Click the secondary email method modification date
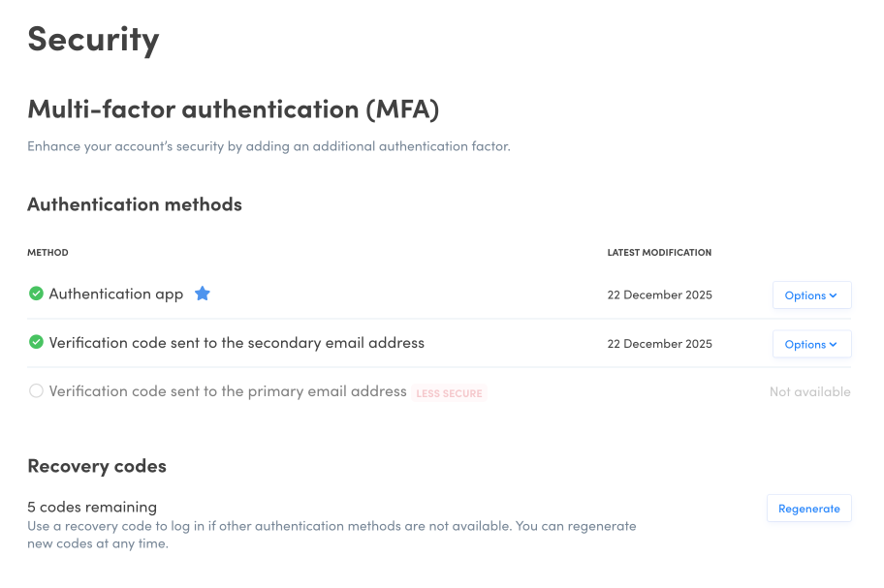 (659, 344)
